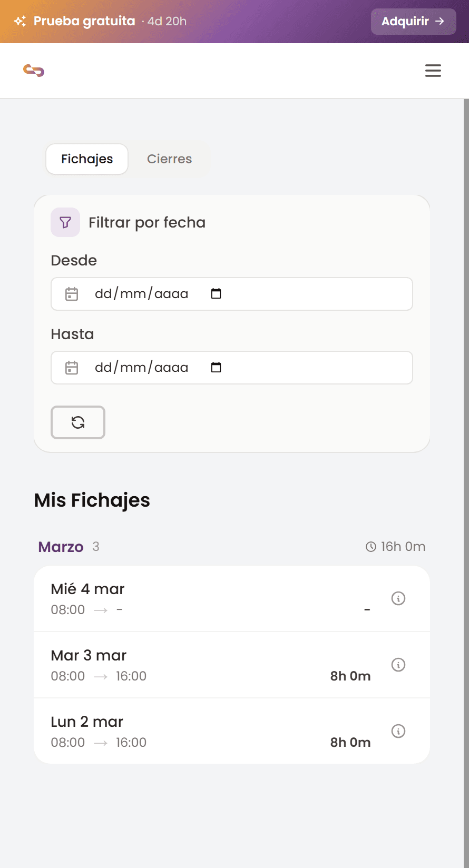Select the Lun 2 mar row title
Image resolution: width=469 pixels, height=868 pixels.
(87, 722)
